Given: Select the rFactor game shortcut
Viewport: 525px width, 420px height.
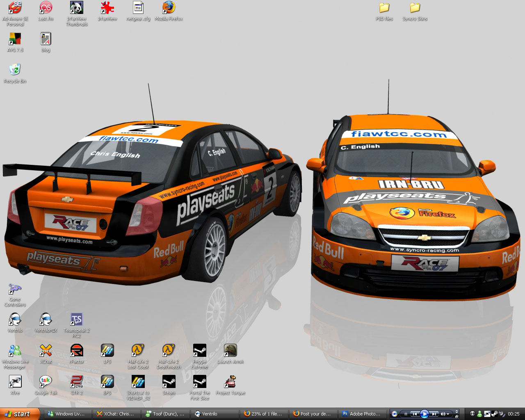Looking at the screenshot, I should pyautogui.click(x=77, y=354).
